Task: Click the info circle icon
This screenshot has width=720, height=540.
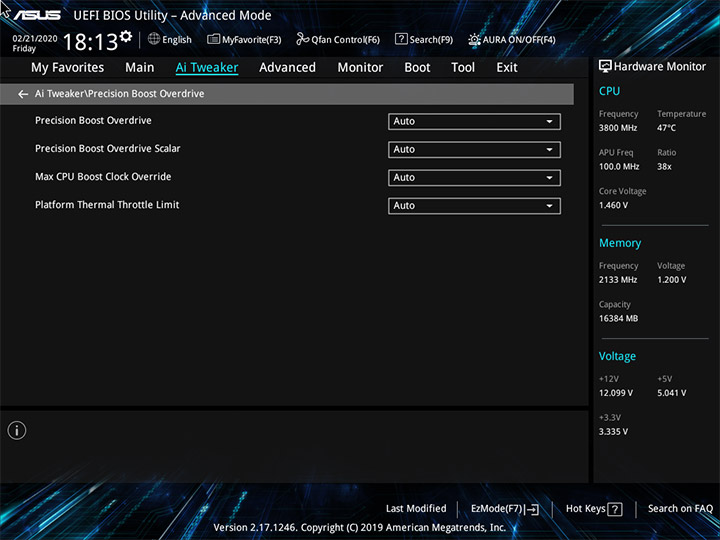Action: point(17,430)
